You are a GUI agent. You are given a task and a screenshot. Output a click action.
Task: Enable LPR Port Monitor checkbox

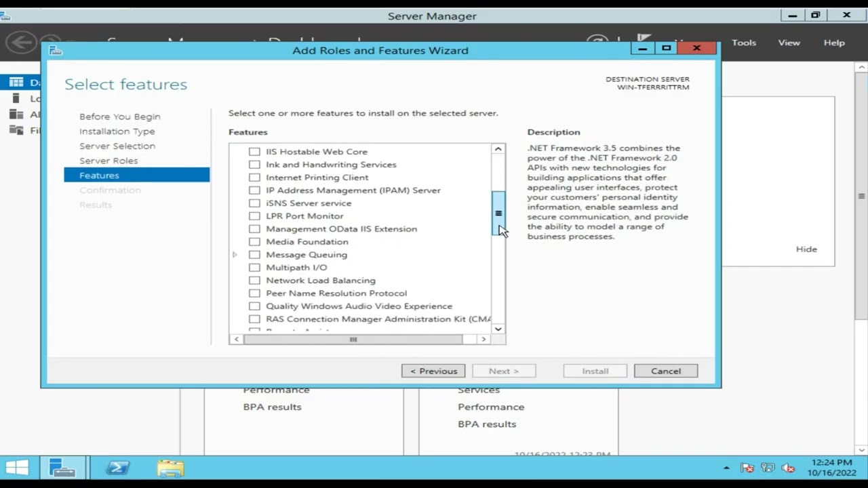tap(254, 216)
